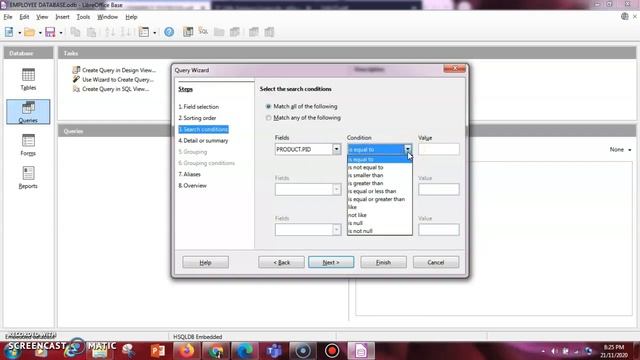Image resolution: width=640 pixels, height=360 pixels.
Task: Click the Finish button in wizard
Action: (x=383, y=262)
